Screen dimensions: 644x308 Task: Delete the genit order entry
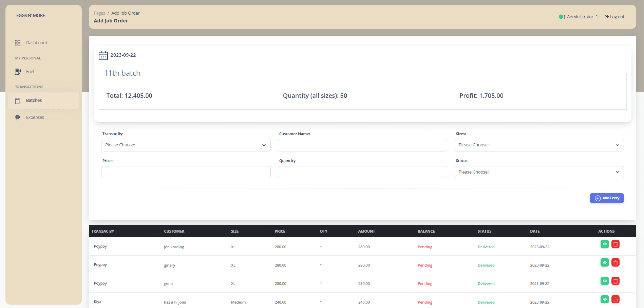615,281
